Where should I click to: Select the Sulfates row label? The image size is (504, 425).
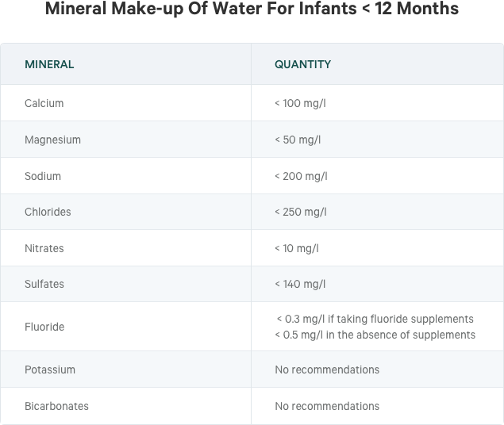tap(44, 284)
